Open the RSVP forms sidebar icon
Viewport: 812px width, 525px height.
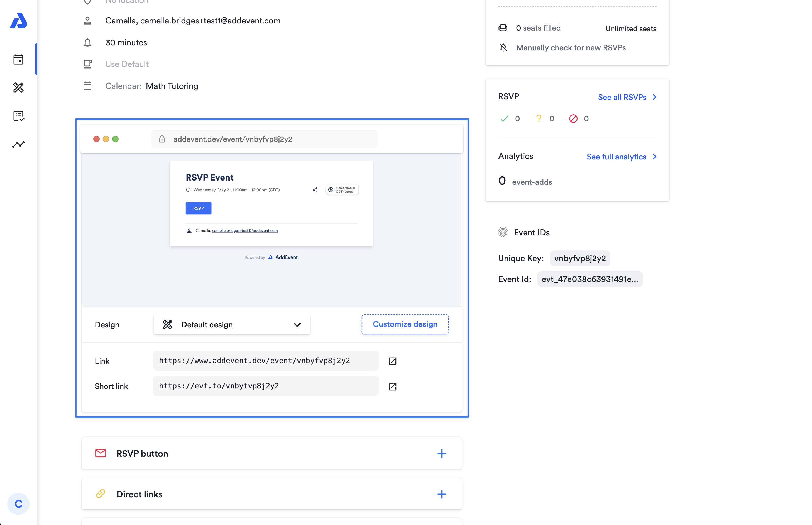18,116
